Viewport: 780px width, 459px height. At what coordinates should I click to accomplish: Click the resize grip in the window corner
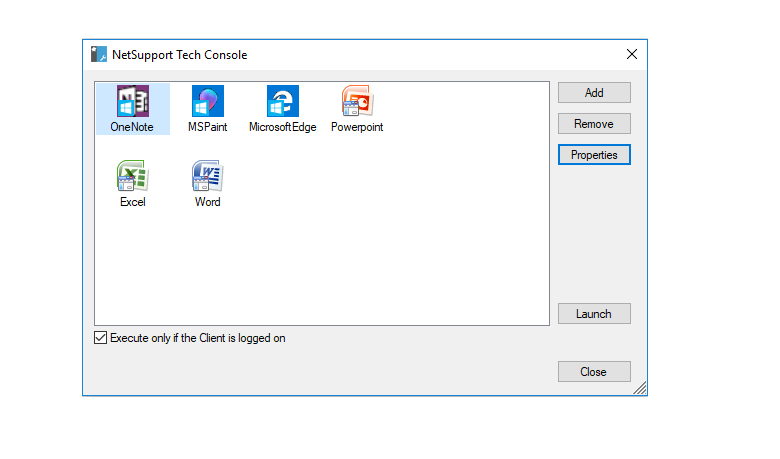click(x=640, y=389)
